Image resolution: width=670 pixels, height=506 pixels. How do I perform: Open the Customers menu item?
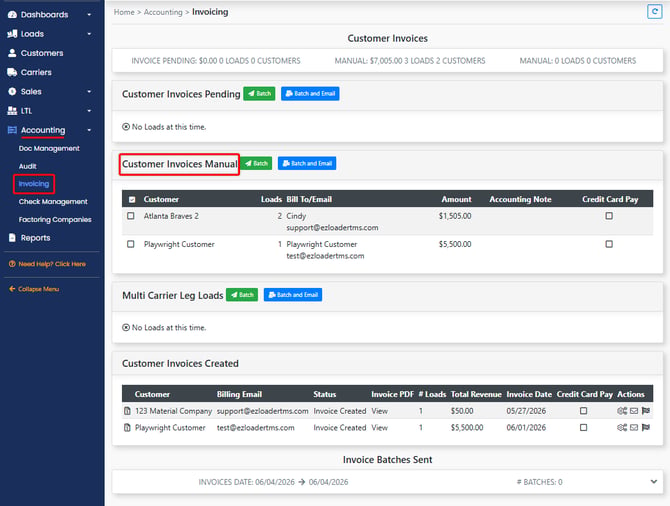coord(42,53)
